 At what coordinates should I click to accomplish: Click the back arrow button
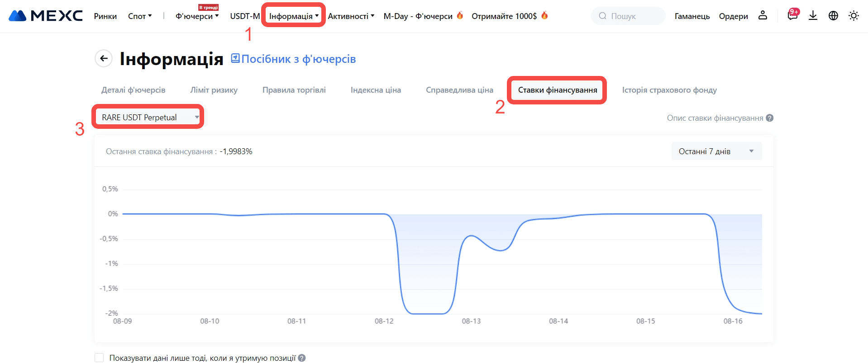(104, 58)
